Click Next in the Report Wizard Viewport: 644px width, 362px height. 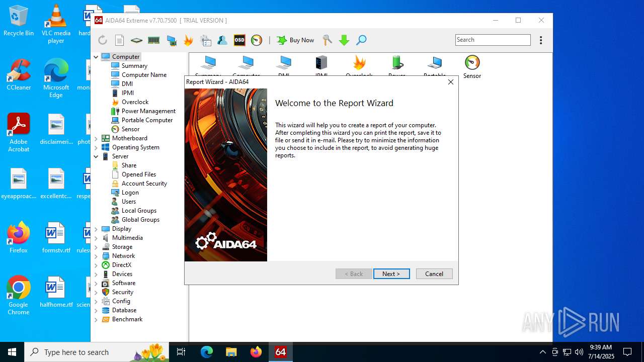coord(391,274)
